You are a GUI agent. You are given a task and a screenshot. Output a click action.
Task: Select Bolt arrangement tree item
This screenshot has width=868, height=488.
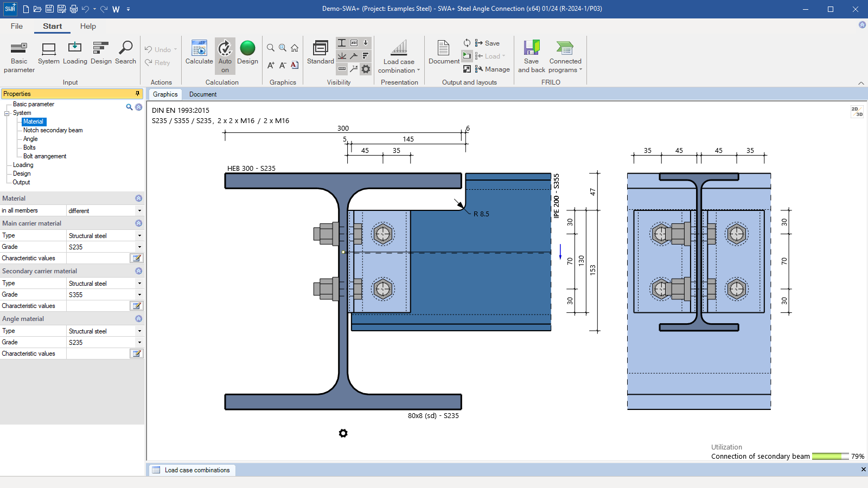(x=44, y=156)
